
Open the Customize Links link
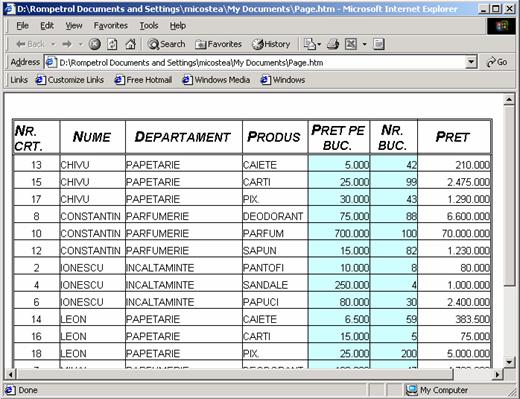click(x=70, y=80)
